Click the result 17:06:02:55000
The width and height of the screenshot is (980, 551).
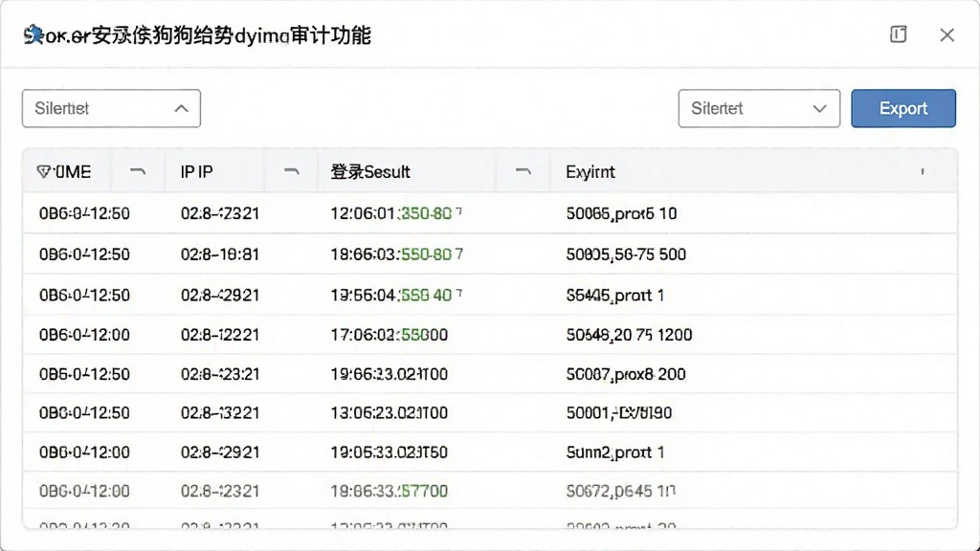point(389,335)
